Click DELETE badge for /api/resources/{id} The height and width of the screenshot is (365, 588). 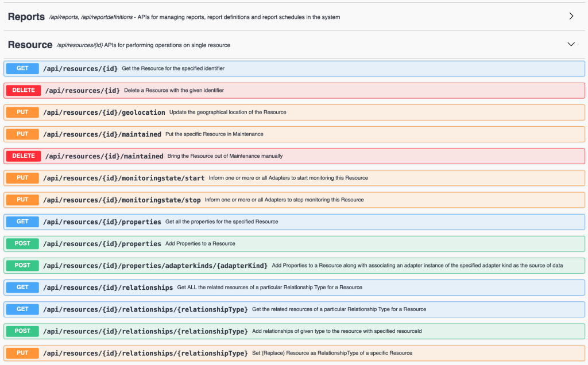click(x=24, y=90)
